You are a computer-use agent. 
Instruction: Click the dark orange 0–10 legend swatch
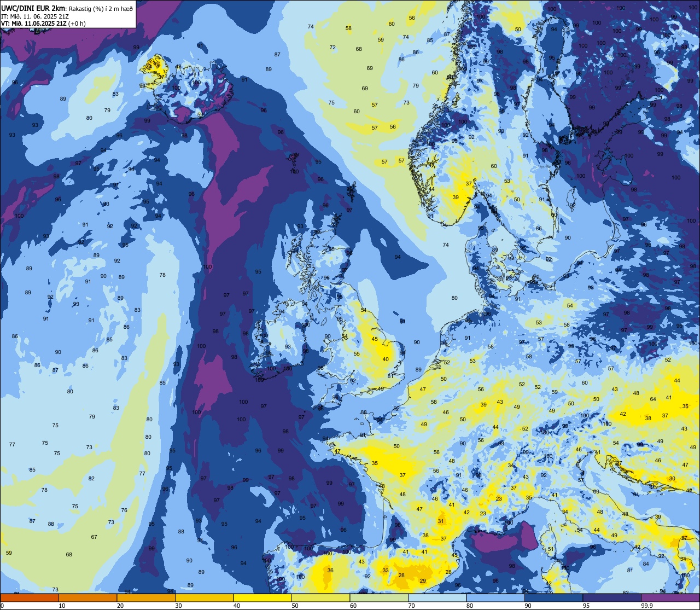pyautogui.click(x=30, y=597)
